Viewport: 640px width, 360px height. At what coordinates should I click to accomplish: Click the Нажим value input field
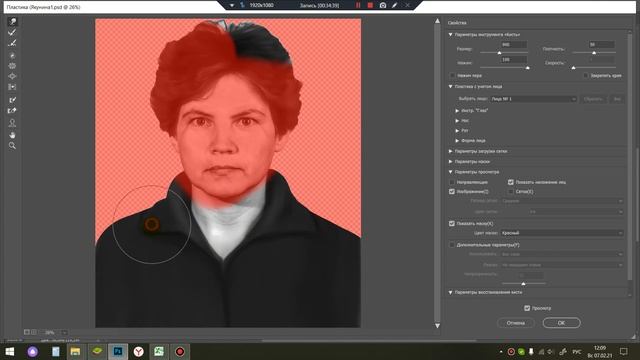513,60
